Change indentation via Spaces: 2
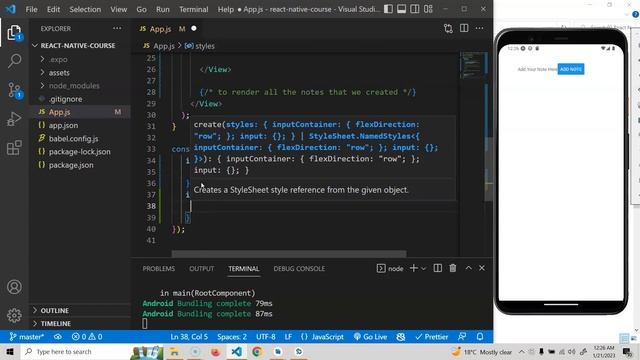The width and height of the screenshot is (640, 360). tap(232, 337)
